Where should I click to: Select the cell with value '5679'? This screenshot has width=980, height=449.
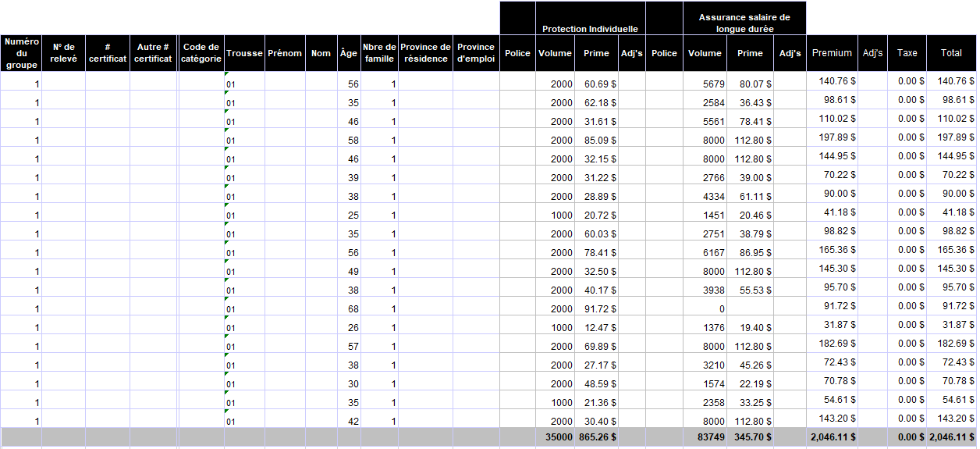point(705,81)
